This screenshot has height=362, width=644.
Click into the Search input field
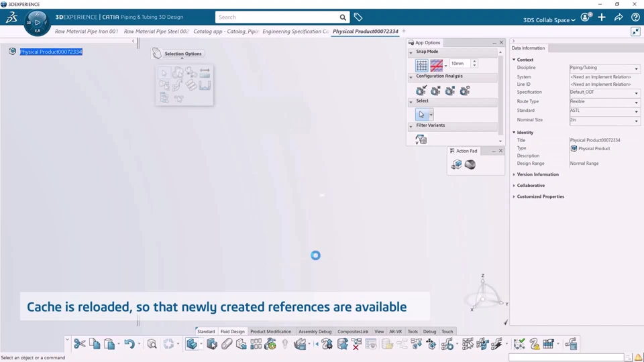point(278,17)
